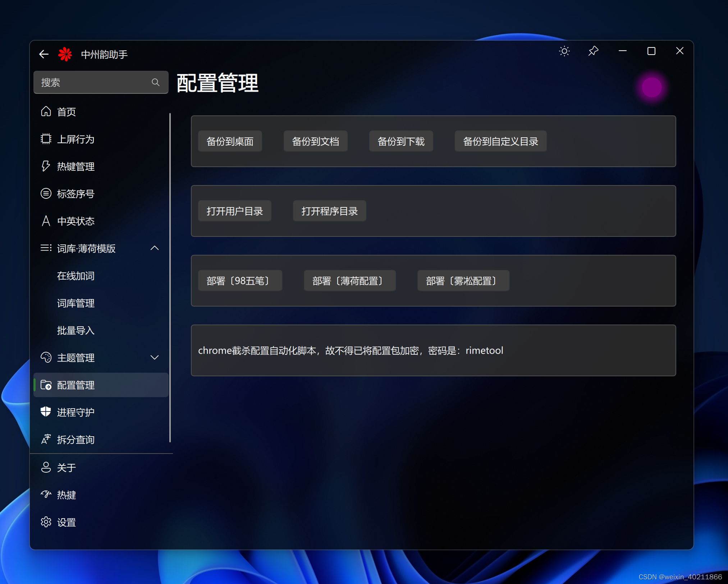Go to 进程守护 shield icon
The width and height of the screenshot is (728, 584).
tap(46, 412)
